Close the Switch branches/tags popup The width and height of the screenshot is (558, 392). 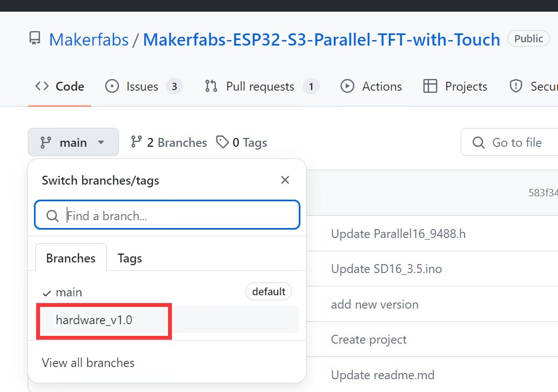tap(285, 180)
